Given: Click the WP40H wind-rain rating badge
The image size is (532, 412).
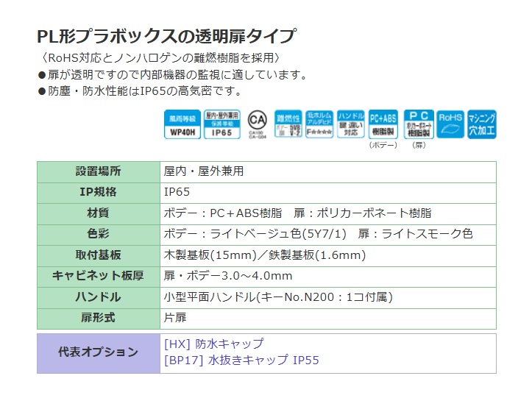Looking at the screenshot, I should [182, 124].
